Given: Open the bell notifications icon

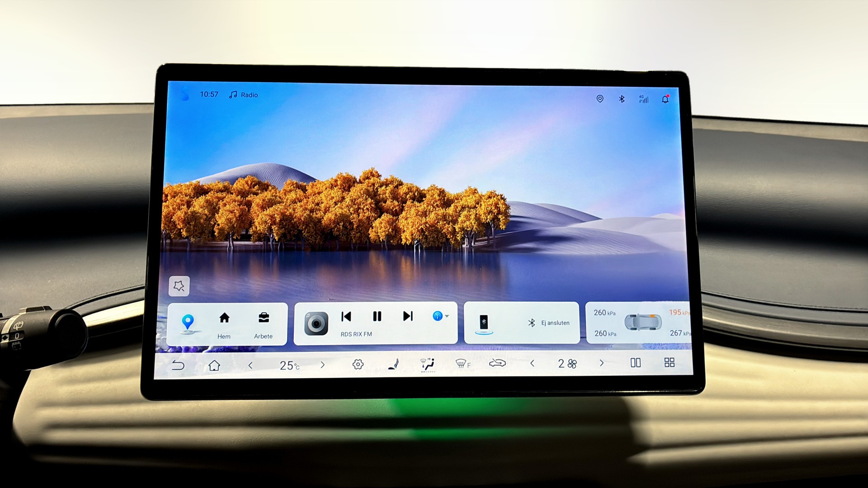Looking at the screenshot, I should [x=665, y=99].
